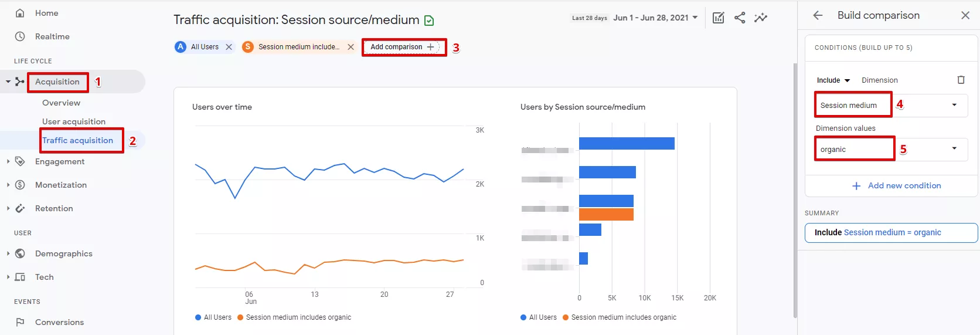This screenshot has height=335, width=980.
Task: Click the Users by Session source/medium title
Action: [x=583, y=107]
